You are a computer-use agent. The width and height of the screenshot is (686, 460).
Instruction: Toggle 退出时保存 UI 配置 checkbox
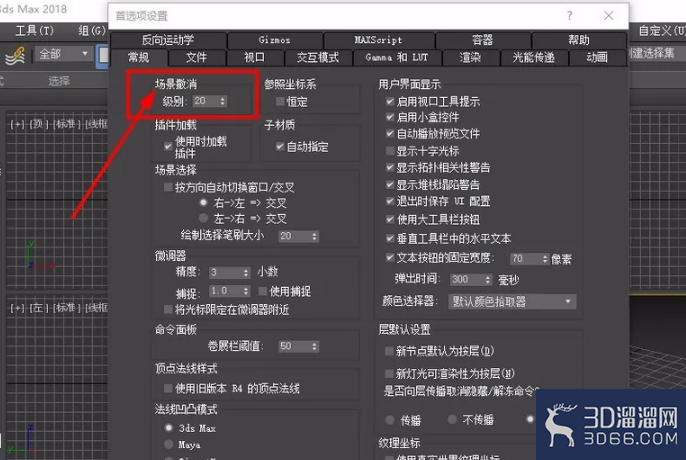390,201
